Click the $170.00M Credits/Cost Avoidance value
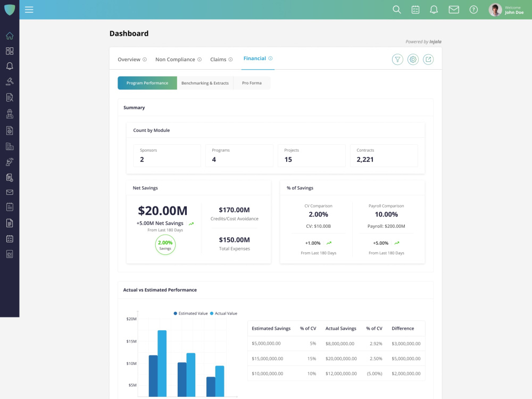The width and height of the screenshot is (532, 399). click(x=234, y=210)
